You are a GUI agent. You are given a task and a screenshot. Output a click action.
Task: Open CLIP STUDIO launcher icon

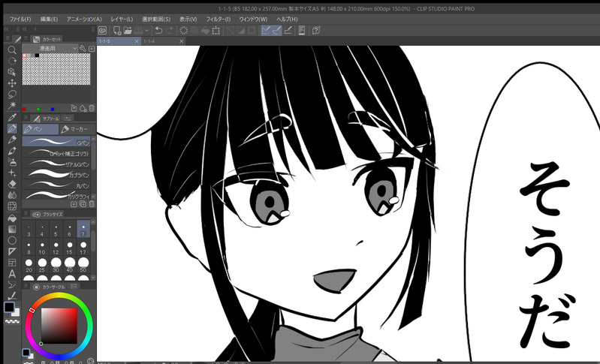(102, 31)
